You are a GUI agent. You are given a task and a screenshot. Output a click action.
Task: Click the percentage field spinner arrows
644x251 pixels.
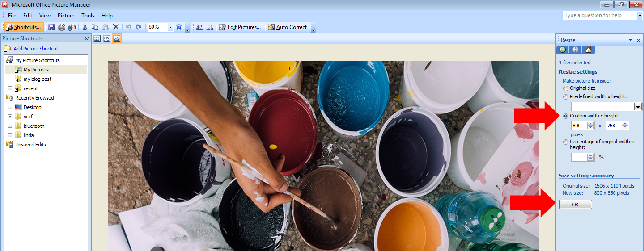click(x=591, y=157)
